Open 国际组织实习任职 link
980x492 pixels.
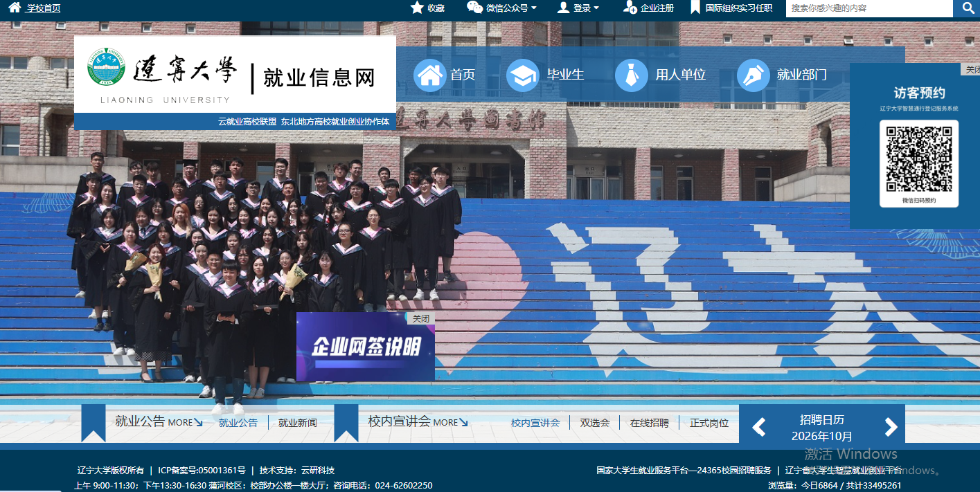[x=739, y=8]
